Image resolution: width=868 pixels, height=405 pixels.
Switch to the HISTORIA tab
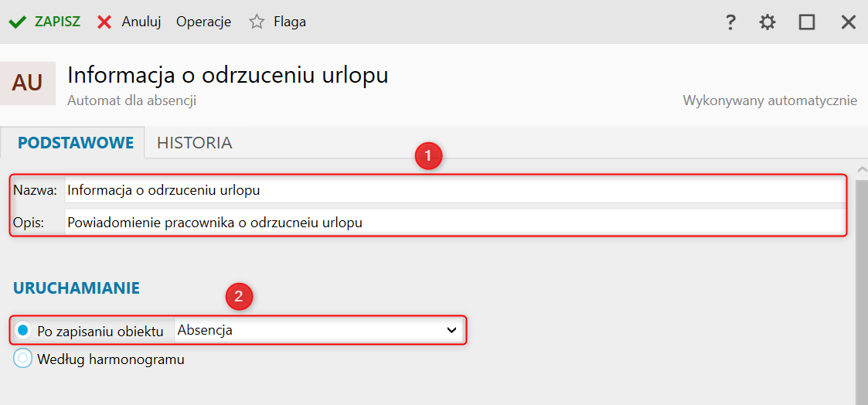(x=194, y=143)
